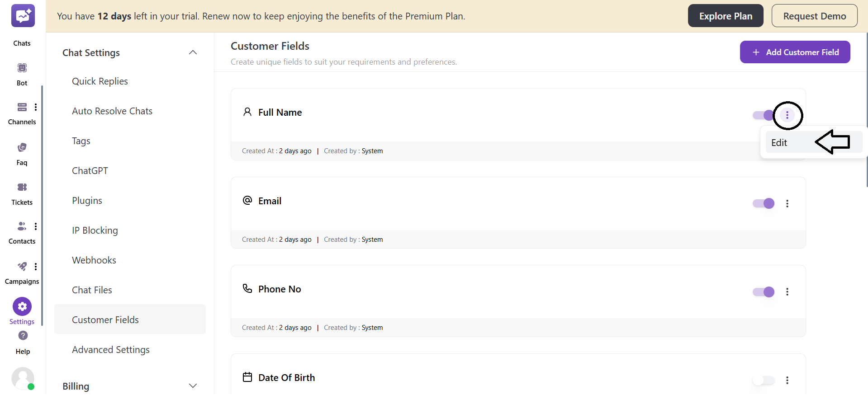The width and height of the screenshot is (868, 395).
Task: Choose Edit from the Full Name context menu
Action: (x=779, y=142)
